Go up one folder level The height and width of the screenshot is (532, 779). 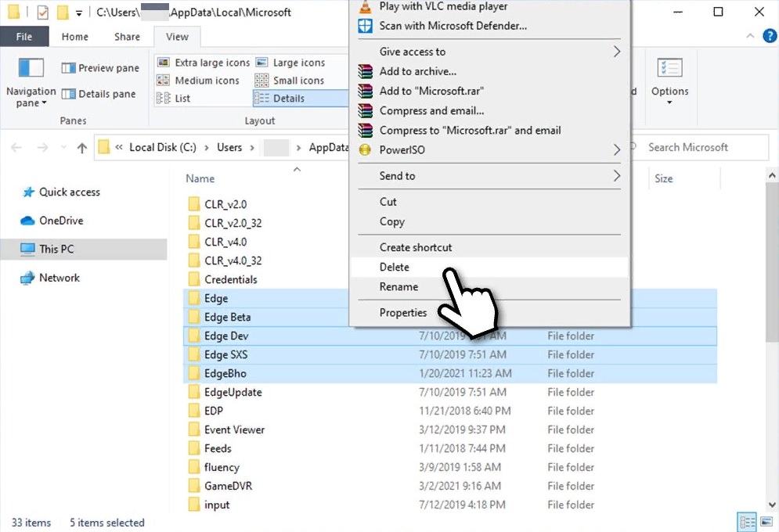click(82, 147)
